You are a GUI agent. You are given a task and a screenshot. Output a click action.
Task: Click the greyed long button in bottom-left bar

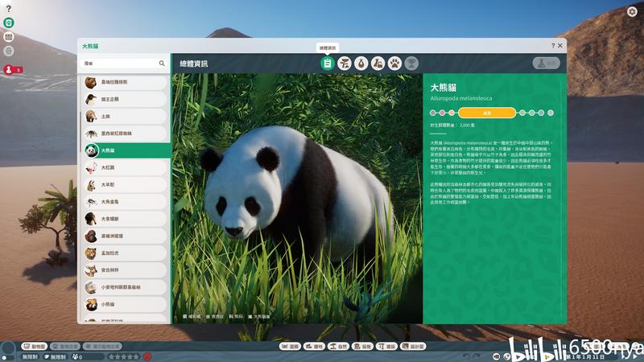[102, 347]
